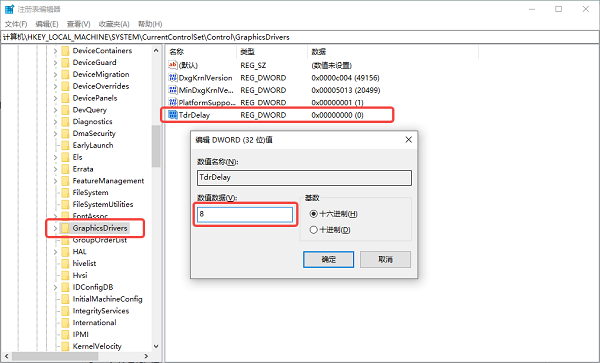600x363 pixels.
Task: Click the hivelist folder icon
Action: [65, 264]
